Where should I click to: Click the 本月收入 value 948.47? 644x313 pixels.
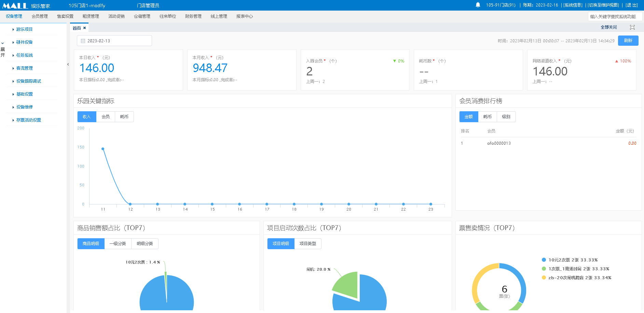(x=210, y=68)
